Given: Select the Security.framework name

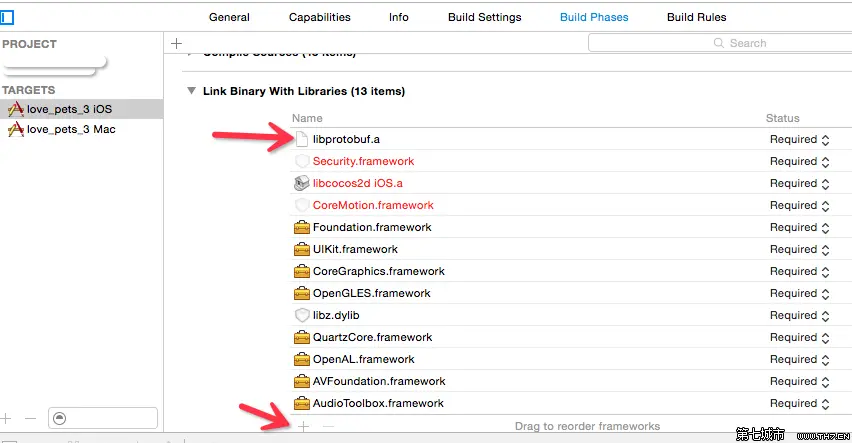Looking at the screenshot, I should [363, 161].
